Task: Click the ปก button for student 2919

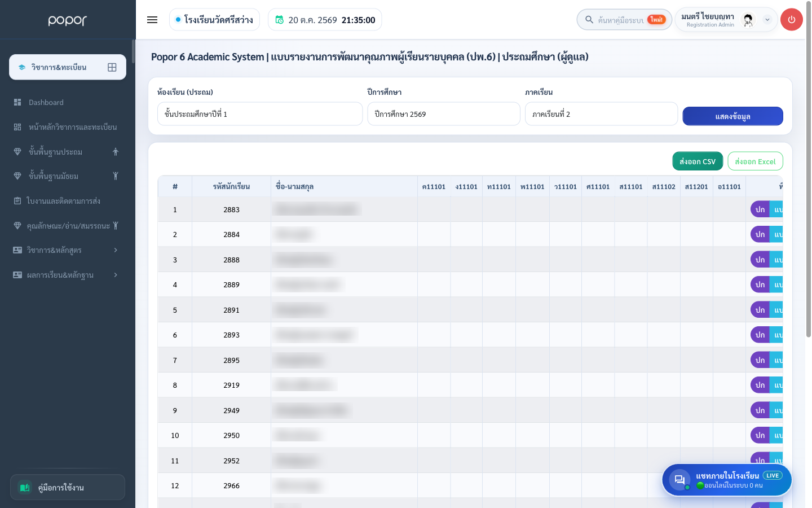Action: [x=760, y=385]
